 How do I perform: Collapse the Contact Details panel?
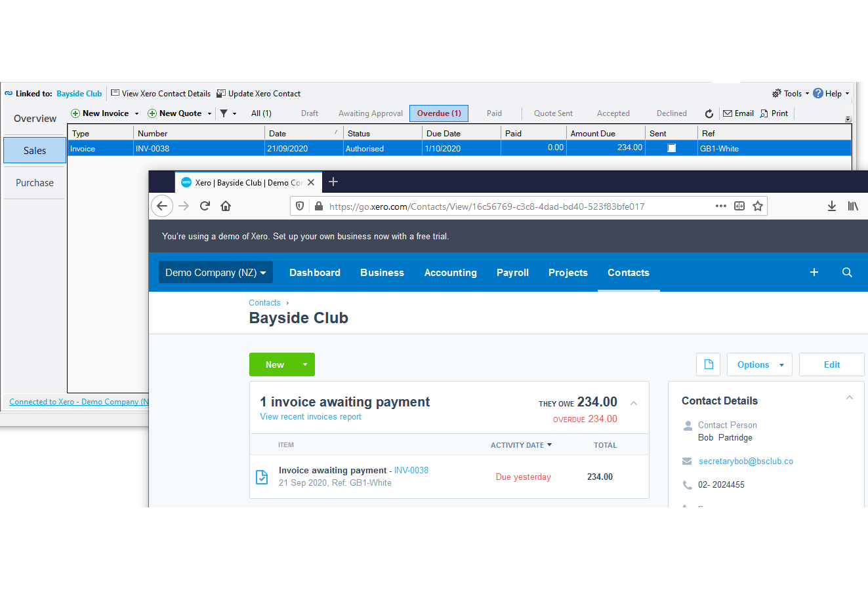coord(850,398)
